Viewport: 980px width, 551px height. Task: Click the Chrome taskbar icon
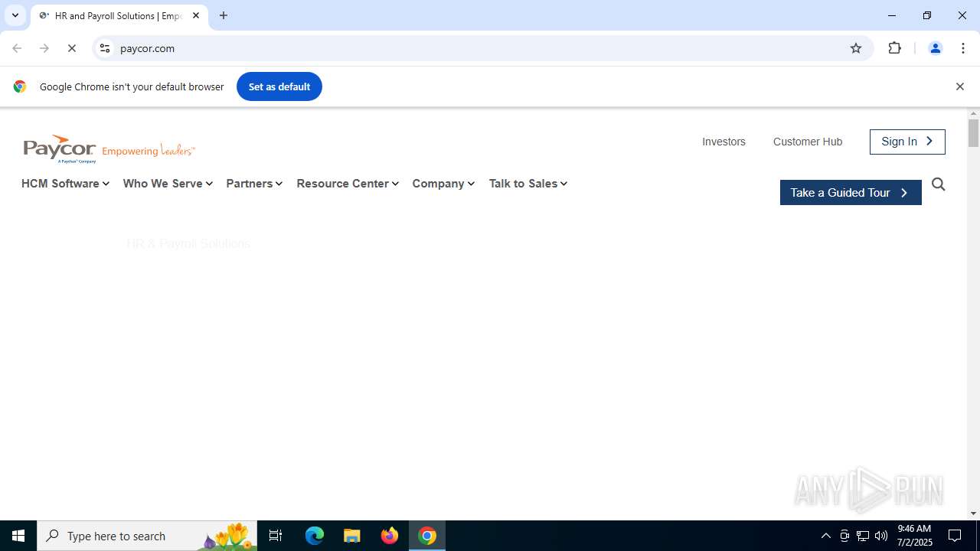427,536
